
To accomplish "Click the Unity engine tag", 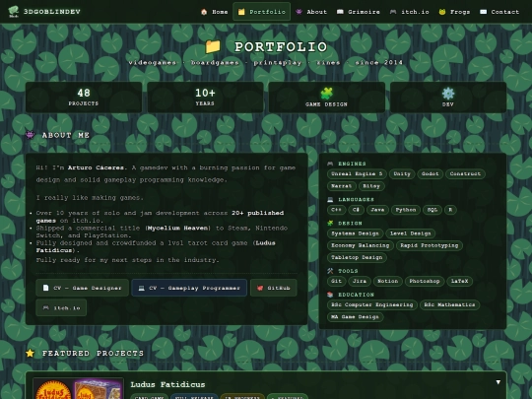I will tap(402, 173).
